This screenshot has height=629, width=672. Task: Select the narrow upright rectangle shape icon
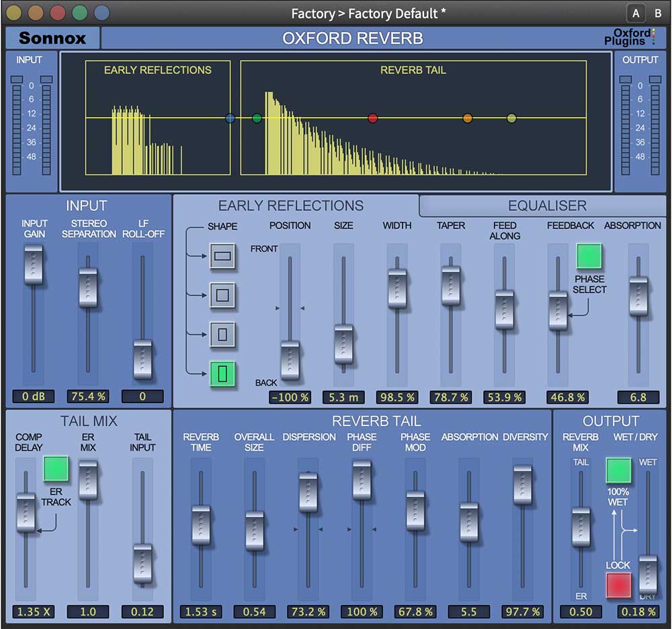[222, 334]
